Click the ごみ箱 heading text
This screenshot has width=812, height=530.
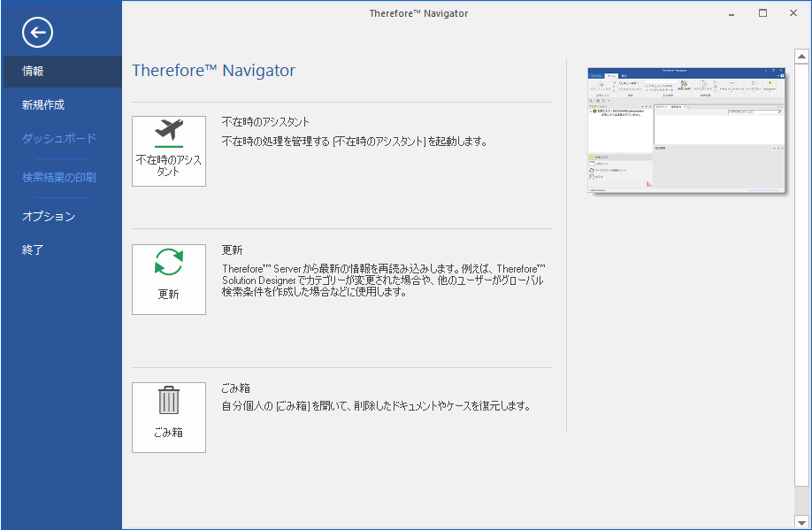click(235, 388)
